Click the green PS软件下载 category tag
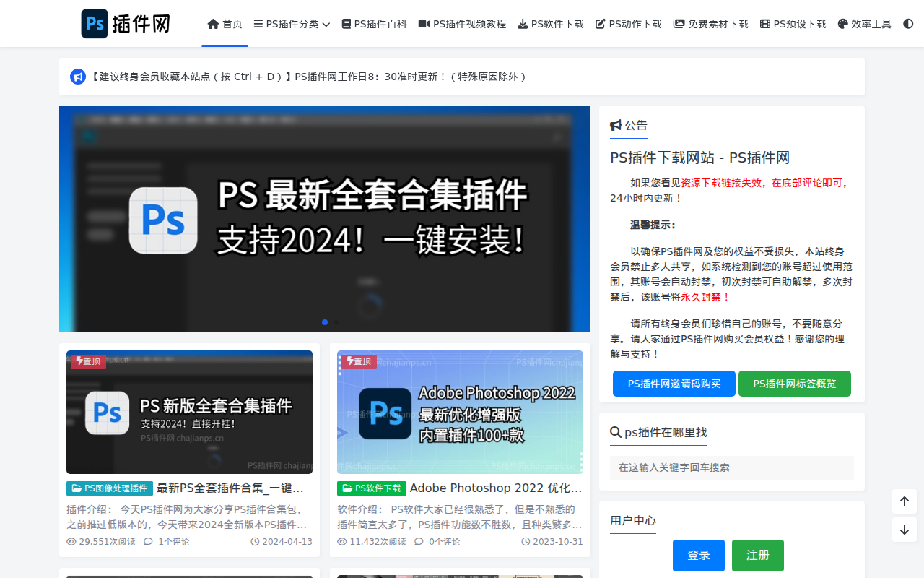The image size is (924, 578). click(372, 488)
